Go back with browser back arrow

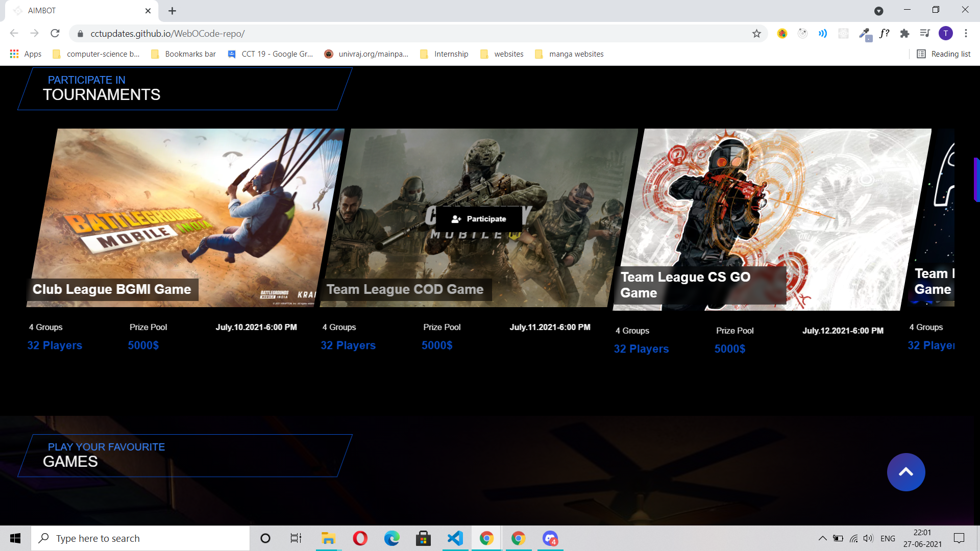tap(14, 34)
